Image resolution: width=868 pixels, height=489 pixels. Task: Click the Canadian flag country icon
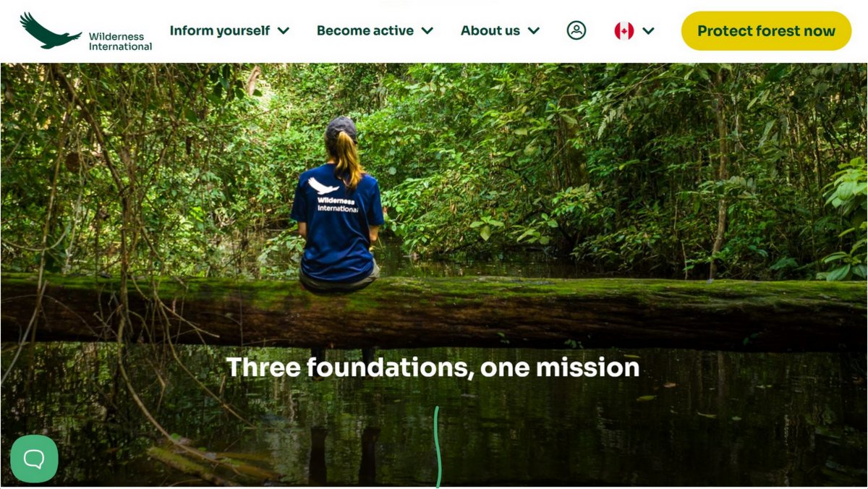tap(624, 30)
